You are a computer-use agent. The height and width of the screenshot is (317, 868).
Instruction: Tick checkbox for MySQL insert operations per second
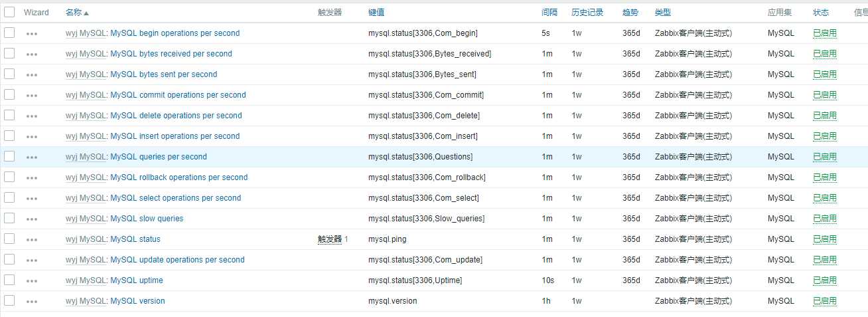[x=9, y=136]
